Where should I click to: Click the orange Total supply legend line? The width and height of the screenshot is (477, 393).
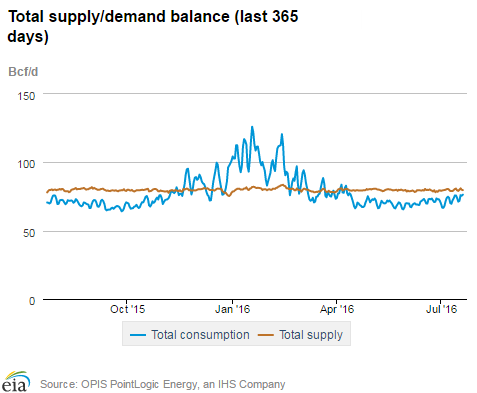pyautogui.click(x=266, y=335)
